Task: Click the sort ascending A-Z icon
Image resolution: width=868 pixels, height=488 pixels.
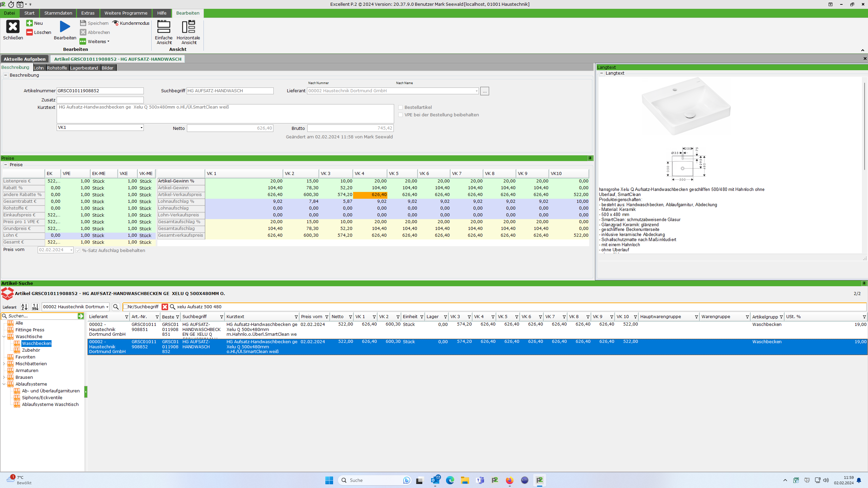Action: coord(24,307)
